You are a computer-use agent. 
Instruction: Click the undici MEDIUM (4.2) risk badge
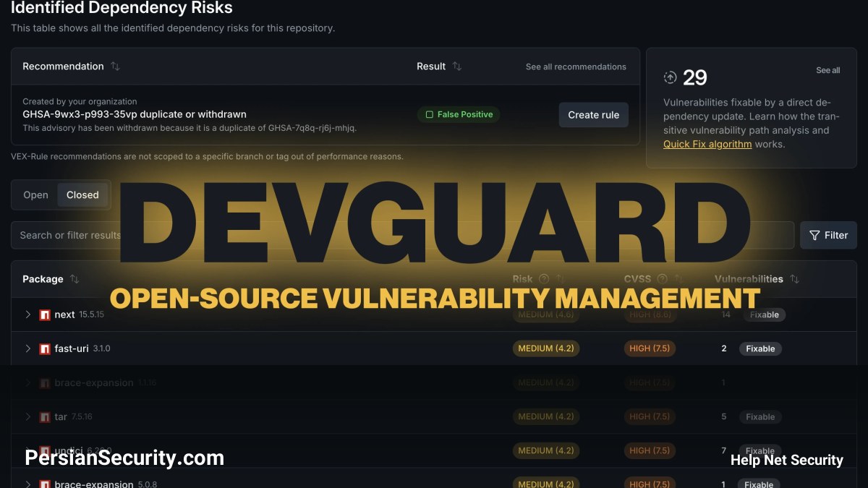click(546, 450)
